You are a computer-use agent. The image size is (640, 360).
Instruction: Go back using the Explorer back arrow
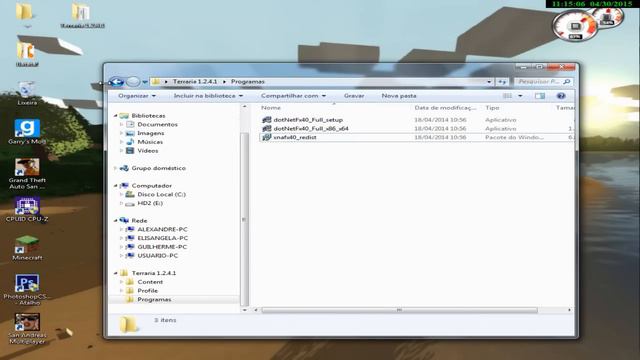click(117, 82)
